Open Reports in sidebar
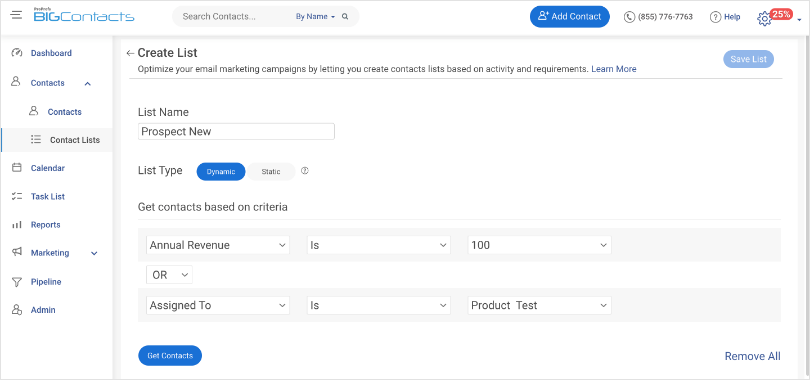Image resolution: width=810 pixels, height=380 pixels. [x=45, y=225]
